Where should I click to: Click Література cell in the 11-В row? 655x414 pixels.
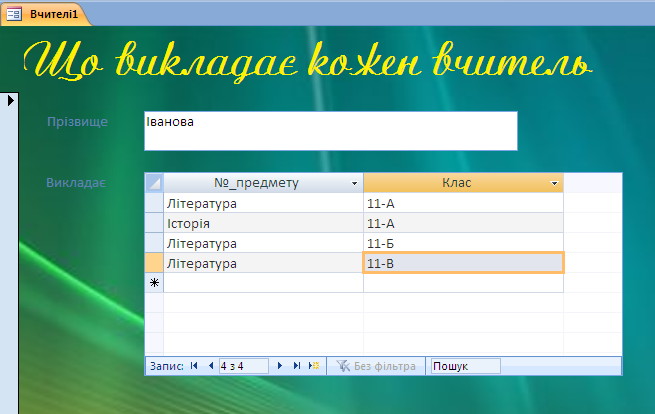click(x=264, y=263)
